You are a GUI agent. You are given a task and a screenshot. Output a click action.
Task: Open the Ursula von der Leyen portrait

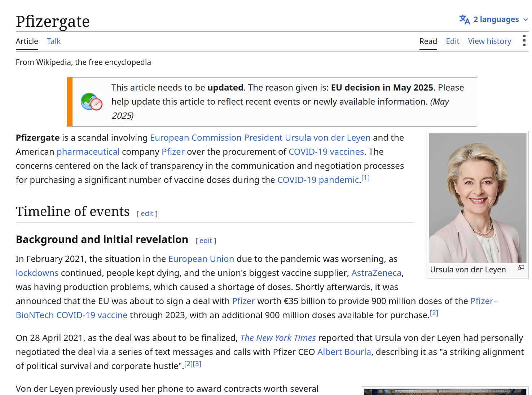tap(478, 198)
